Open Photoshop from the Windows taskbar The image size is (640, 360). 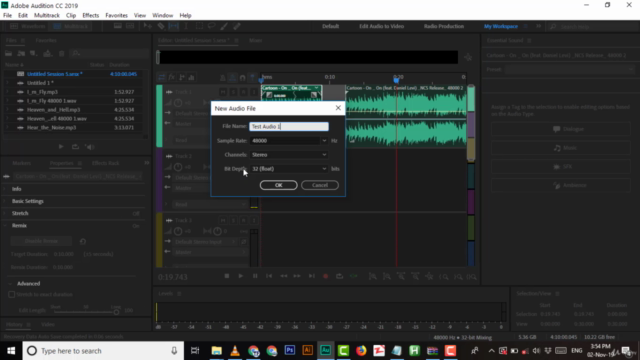[290, 351]
